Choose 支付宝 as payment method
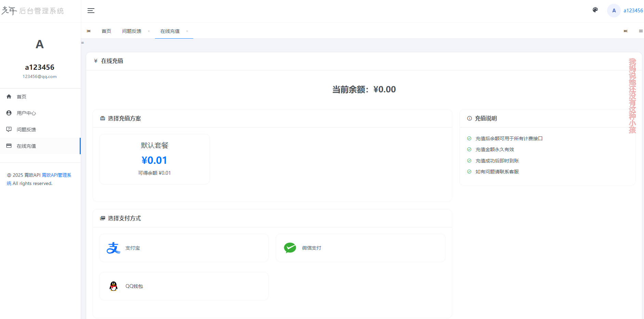 184,248
